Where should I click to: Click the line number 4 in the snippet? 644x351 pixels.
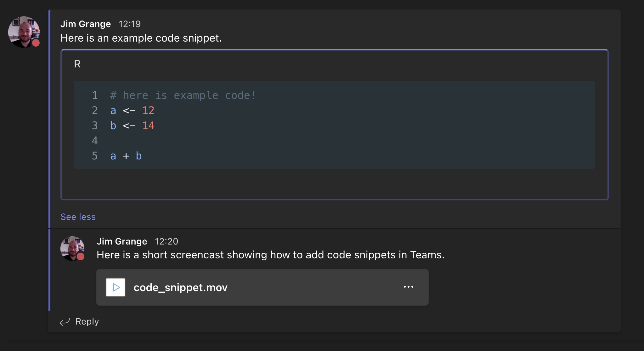point(95,141)
